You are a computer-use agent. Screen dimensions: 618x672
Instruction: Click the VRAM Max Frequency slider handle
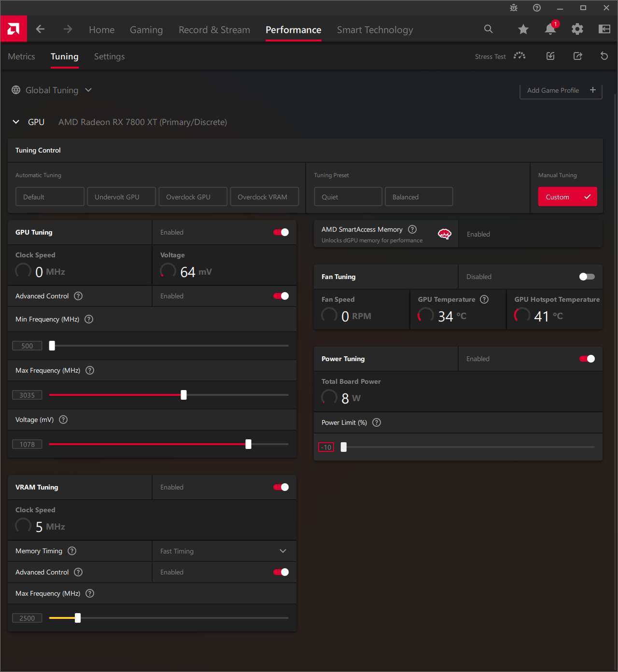(x=78, y=618)
